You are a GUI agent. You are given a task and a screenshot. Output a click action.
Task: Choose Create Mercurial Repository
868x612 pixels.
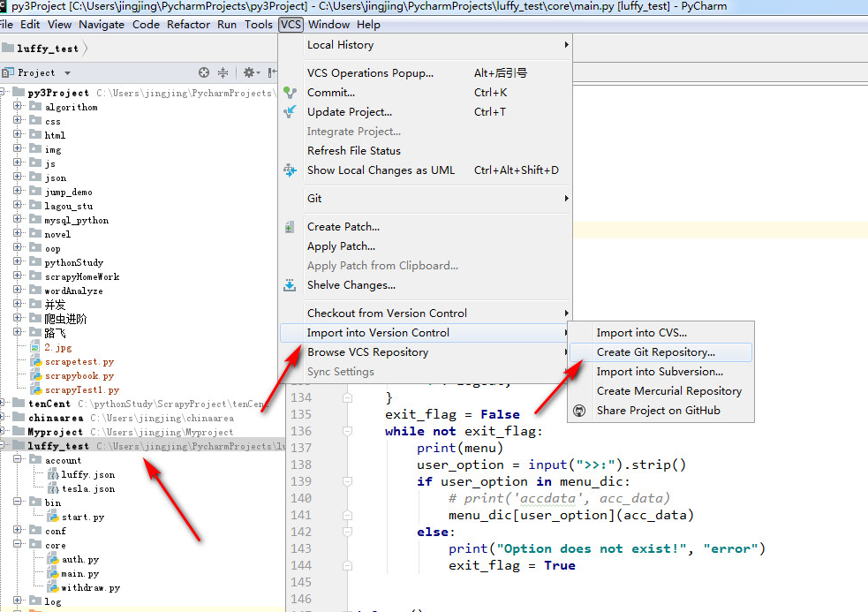pos(660,391)
